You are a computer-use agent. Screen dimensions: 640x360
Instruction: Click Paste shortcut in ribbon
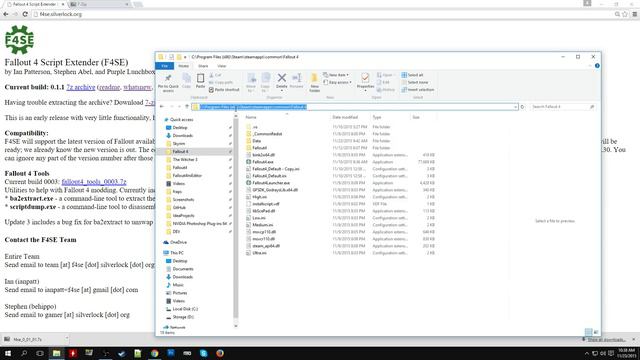(224, 90)
